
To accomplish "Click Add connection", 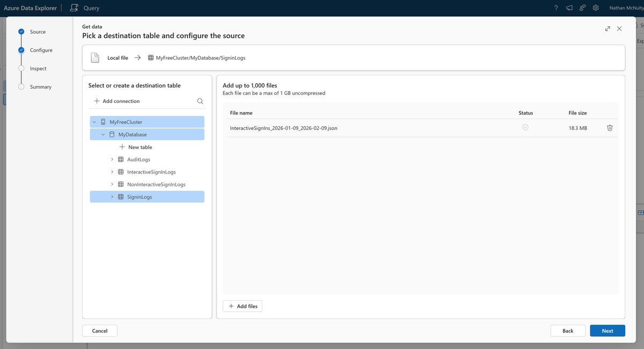I will click(x=117, y=101).
